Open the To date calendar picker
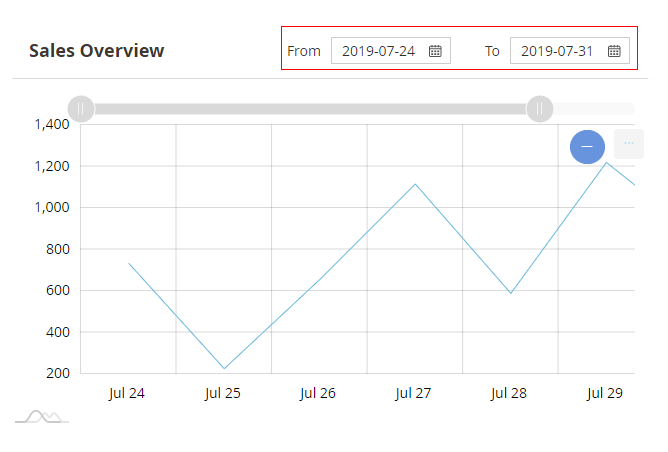The height and width of the screenshot is (452, 668). pyautogui.click(x=614, y=51)
